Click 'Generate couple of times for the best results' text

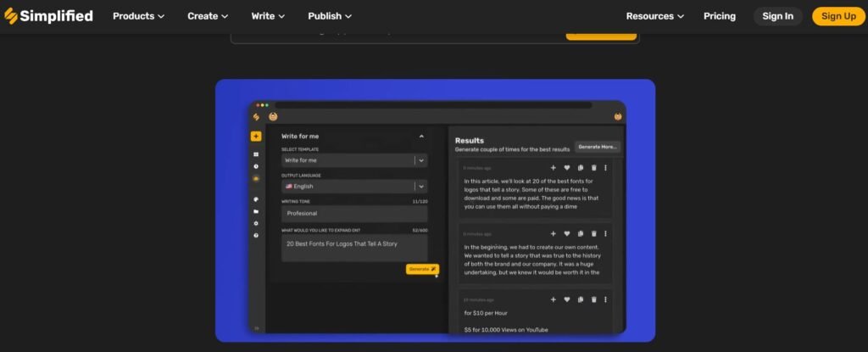click(512, 149)
